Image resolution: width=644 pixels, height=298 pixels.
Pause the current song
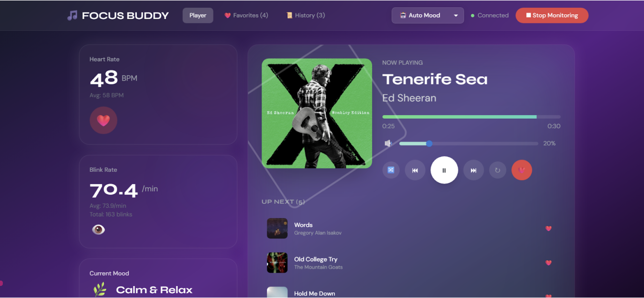pyautogui.click(x=444, y=170)
